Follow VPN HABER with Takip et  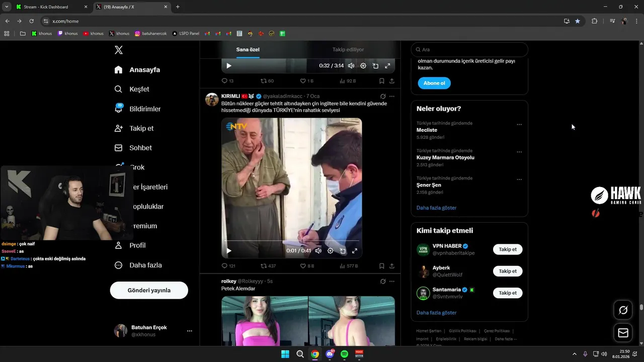(x=508, y=249)
